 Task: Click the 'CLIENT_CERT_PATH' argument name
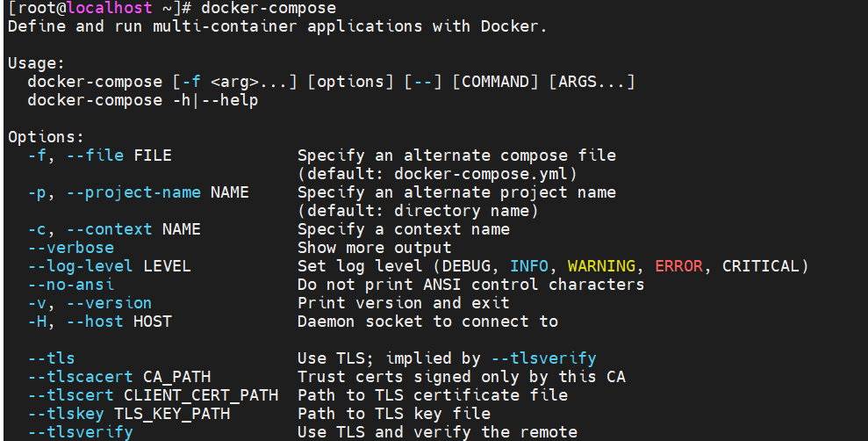point(201,395)
